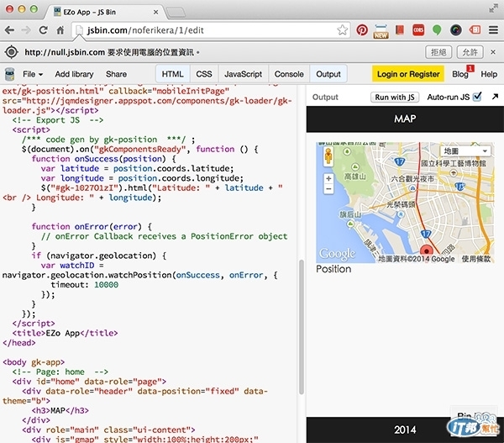Click the EZo App - JS Bin tab
The image size is (504, 443).
tap(107, 12)
